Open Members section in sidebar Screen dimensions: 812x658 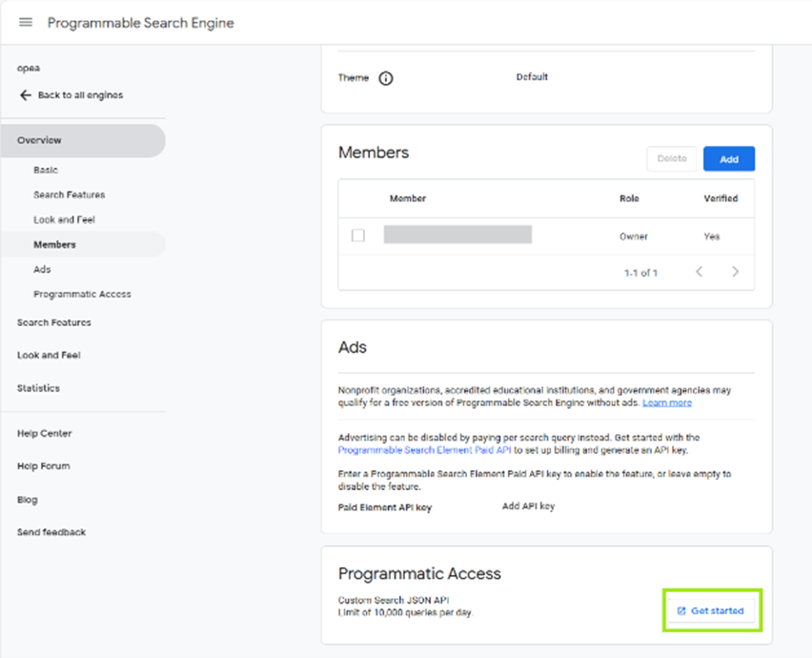click(54, 244)
